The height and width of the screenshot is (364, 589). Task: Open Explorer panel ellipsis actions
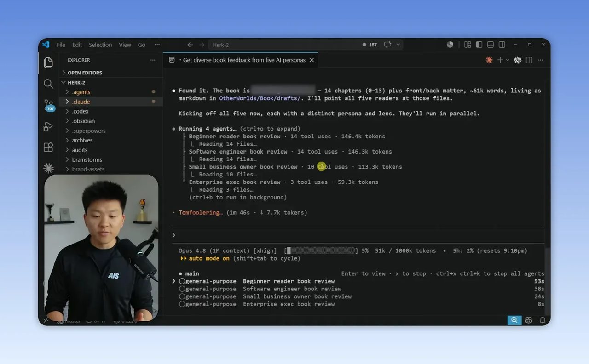[x=153, y=60]
